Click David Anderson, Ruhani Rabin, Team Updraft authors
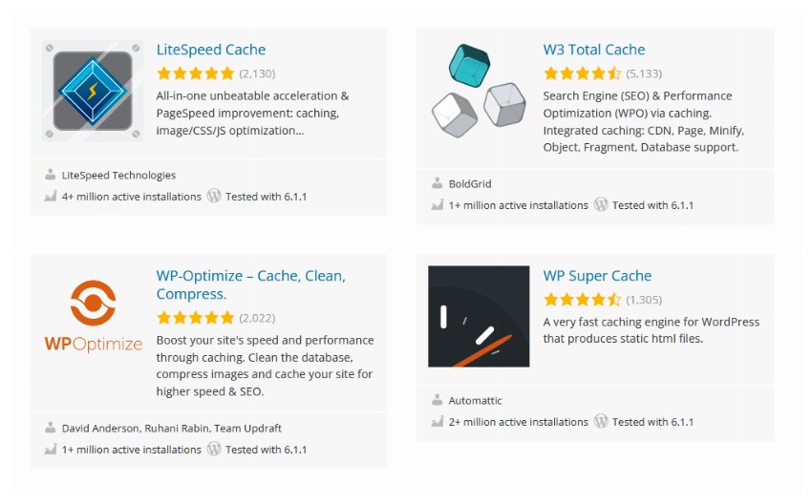The width and height of the screenshot is (812, 504). coord(172,429)
